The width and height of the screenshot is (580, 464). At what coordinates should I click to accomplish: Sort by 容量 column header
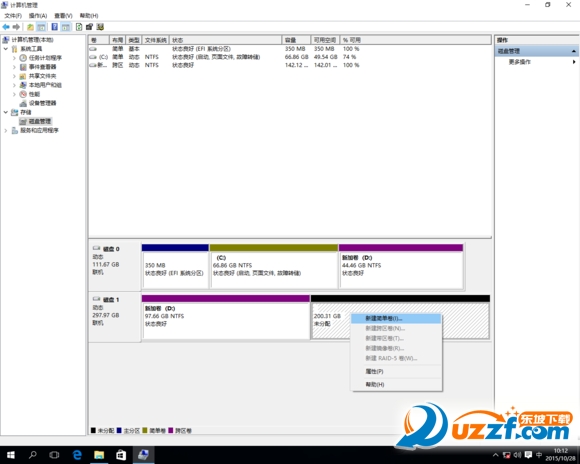click(x=296, y=40)
